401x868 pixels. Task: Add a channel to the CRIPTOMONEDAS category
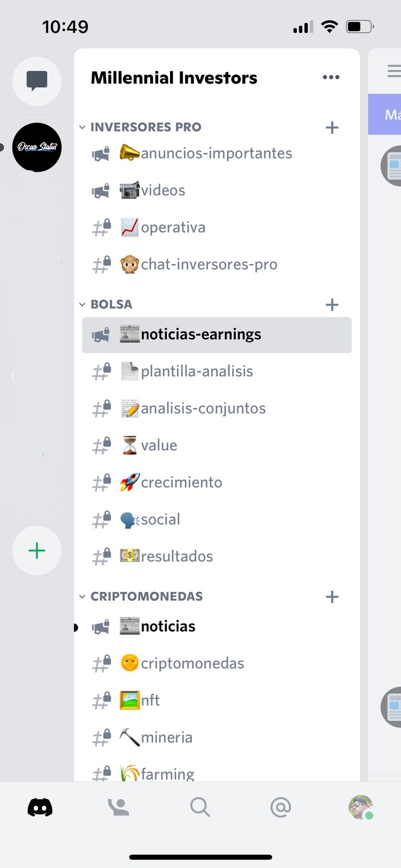click(332, 597)
